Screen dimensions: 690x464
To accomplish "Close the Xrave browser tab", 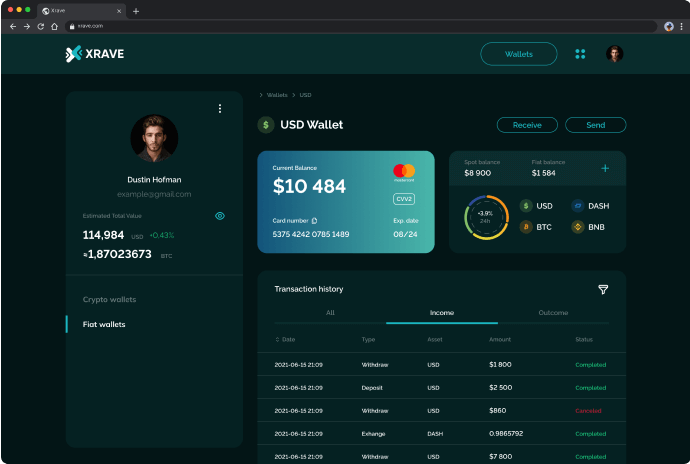I will tap(119, 11).
